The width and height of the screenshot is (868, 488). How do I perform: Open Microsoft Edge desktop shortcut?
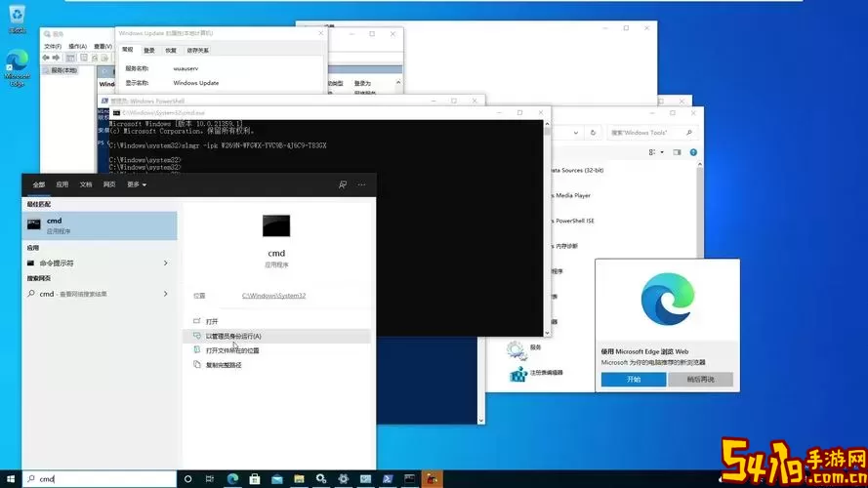point(17,68)
